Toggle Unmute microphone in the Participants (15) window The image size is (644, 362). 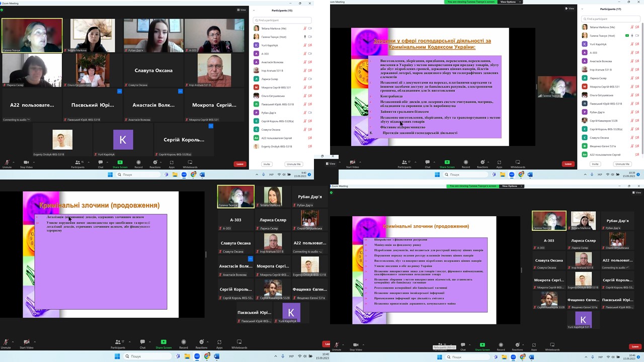(7, 164)
